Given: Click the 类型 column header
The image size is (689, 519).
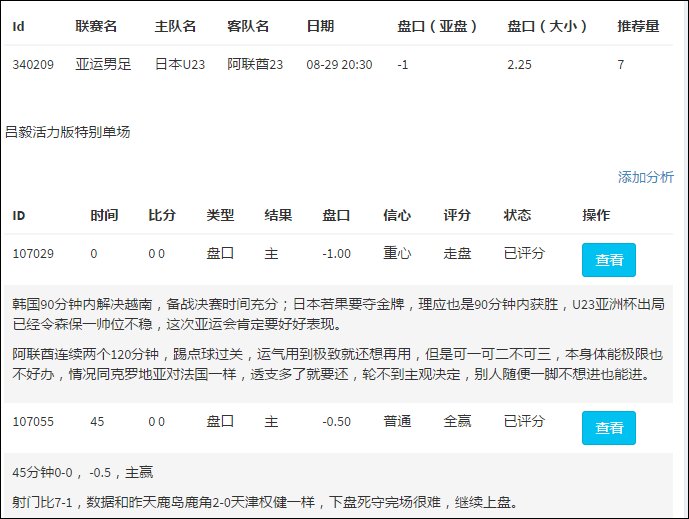Looking at the screenshot, I should pyautogui.click(x=220, y=215).
